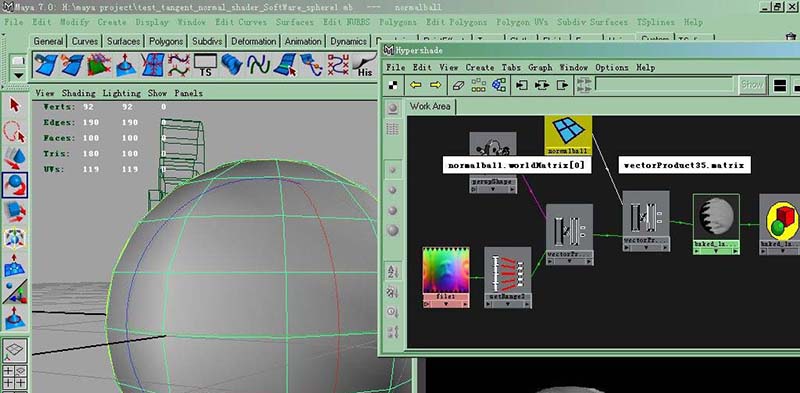Viewport: 800px width, 393px height.
Task: Click the curve with red X marks shelf icon
Action: point(338,65)
